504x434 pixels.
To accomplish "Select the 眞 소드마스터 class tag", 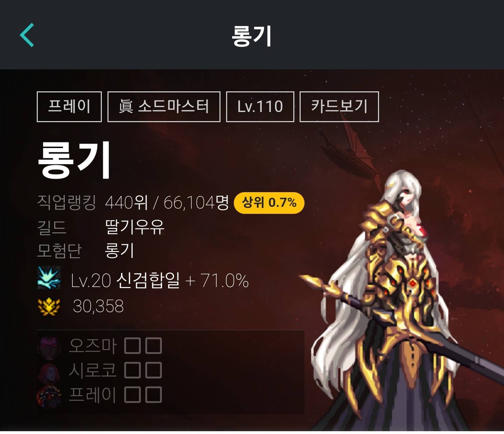I will coord(164,107).
